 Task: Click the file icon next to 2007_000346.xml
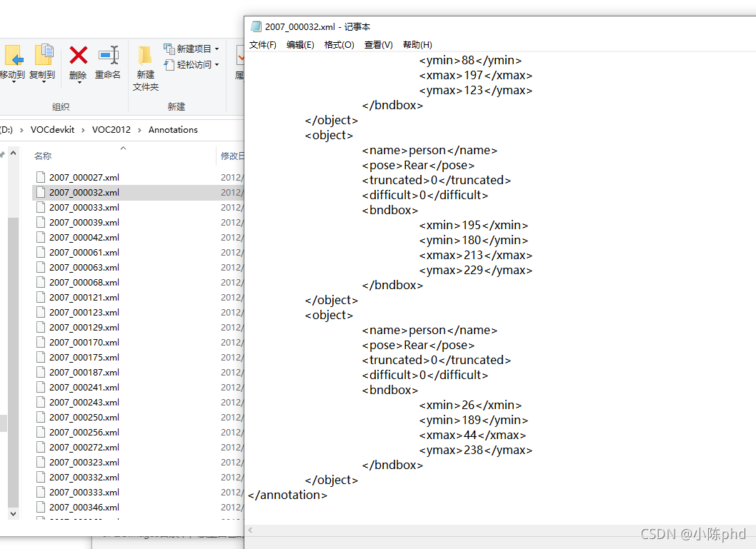(41, 507)
